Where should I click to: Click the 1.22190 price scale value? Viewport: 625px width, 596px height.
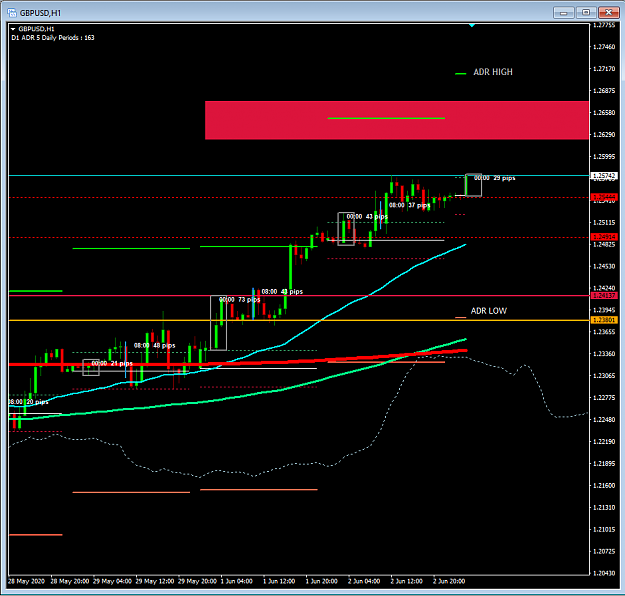click(x=604, y=442)
